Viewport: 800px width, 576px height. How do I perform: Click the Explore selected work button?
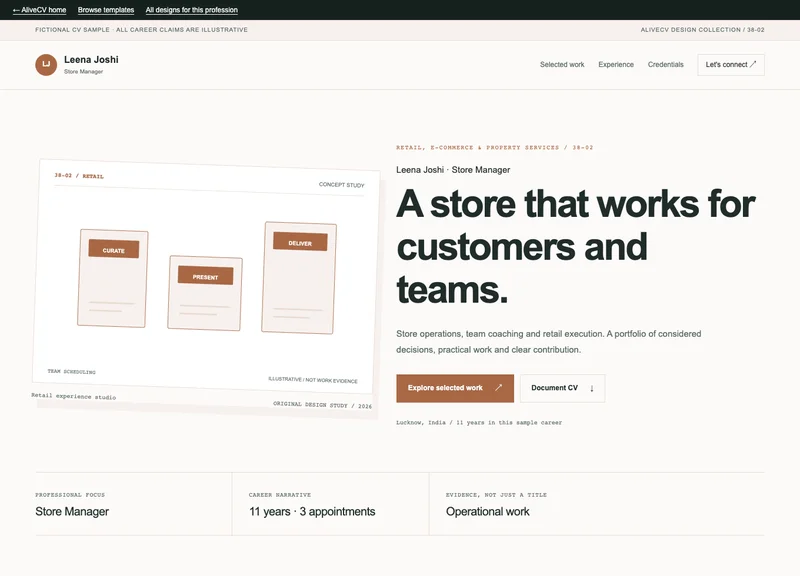pos(455,388)
